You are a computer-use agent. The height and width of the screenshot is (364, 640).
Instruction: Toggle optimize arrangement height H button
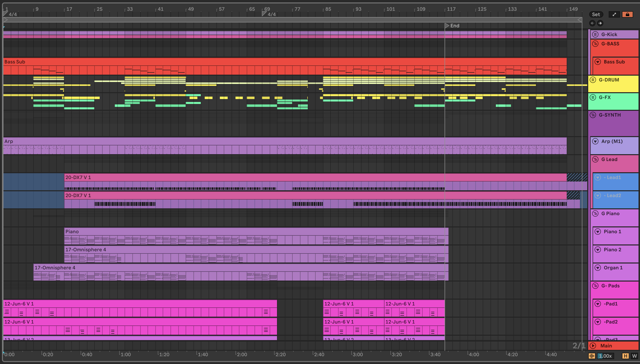click(625, 356)
